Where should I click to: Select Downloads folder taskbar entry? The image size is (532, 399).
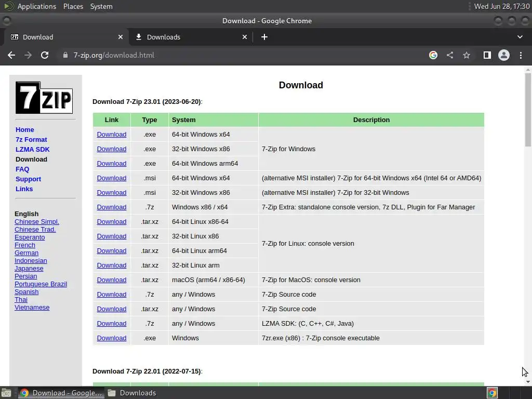pyautogui.click(x=132, y=393)
